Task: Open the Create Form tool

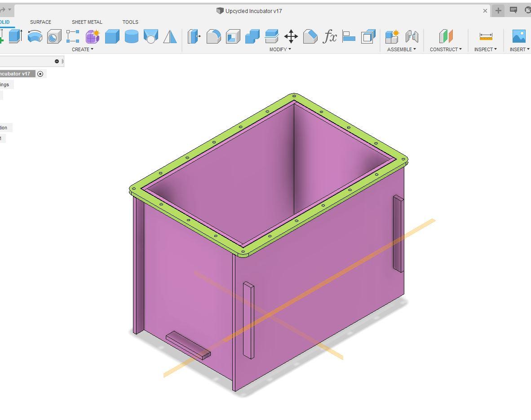Action: pos(93,36)
